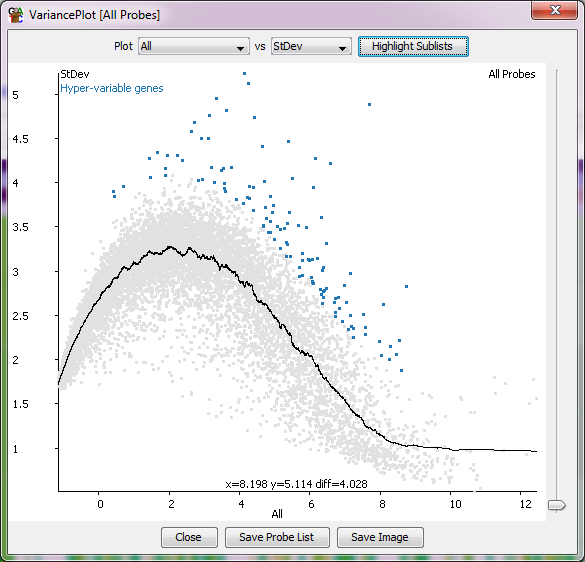Click the VariancePlot window app icon

[x=16, y=15]
